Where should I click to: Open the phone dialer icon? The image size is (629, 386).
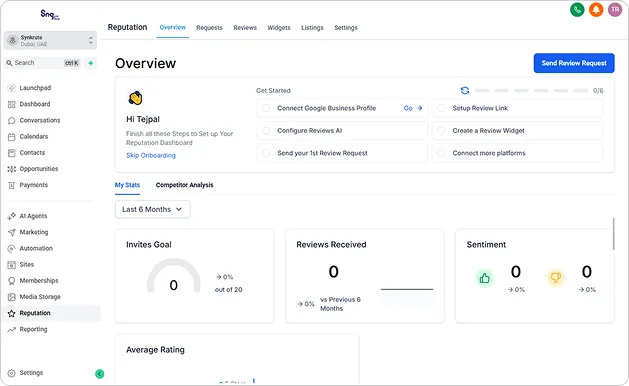click(x=577, y=10)
